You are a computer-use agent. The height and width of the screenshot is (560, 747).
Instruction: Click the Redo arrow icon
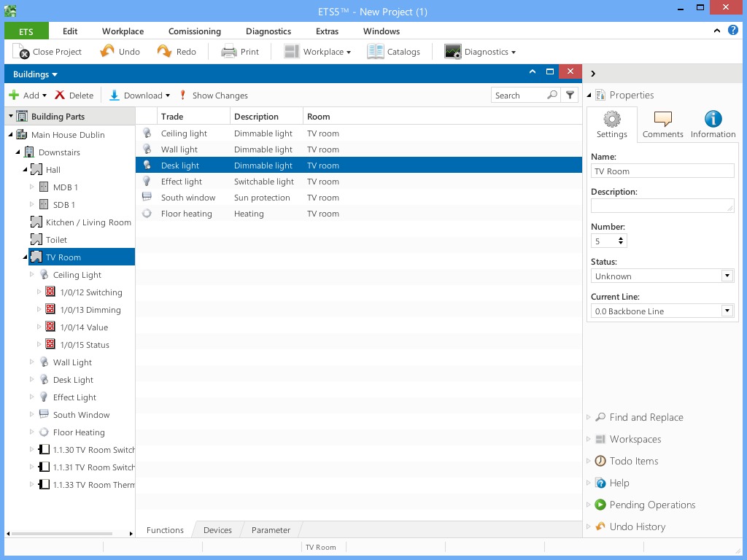tap(164, 52)
